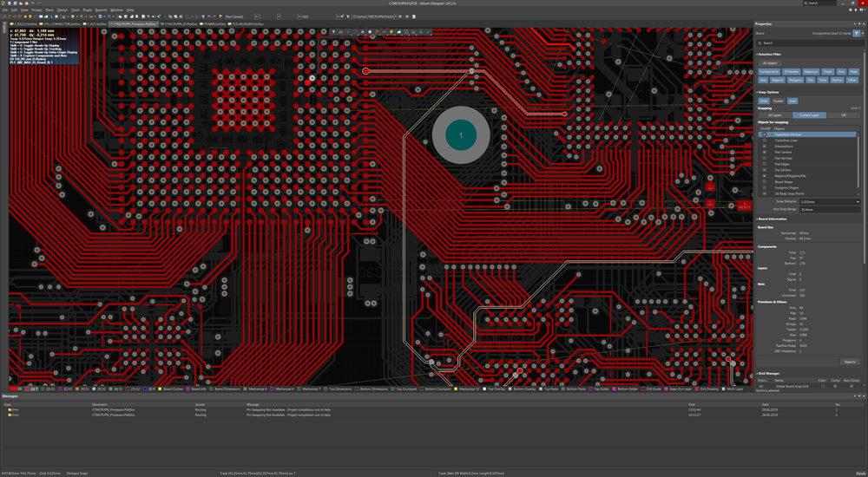Select the Current Layer snapping button
The width and height of the screenshot is (868, 477).
click(x=809, y=114)
